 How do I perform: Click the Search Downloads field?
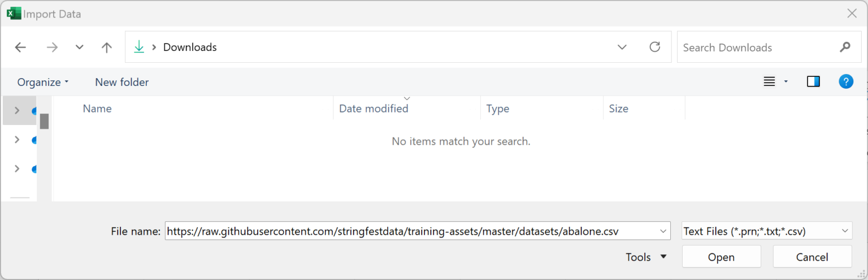[x=756, y=48]
